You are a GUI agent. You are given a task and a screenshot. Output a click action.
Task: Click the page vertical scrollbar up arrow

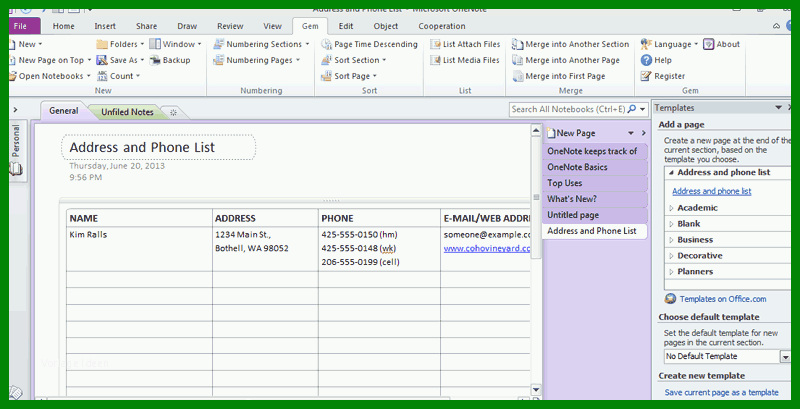point(536,131)
